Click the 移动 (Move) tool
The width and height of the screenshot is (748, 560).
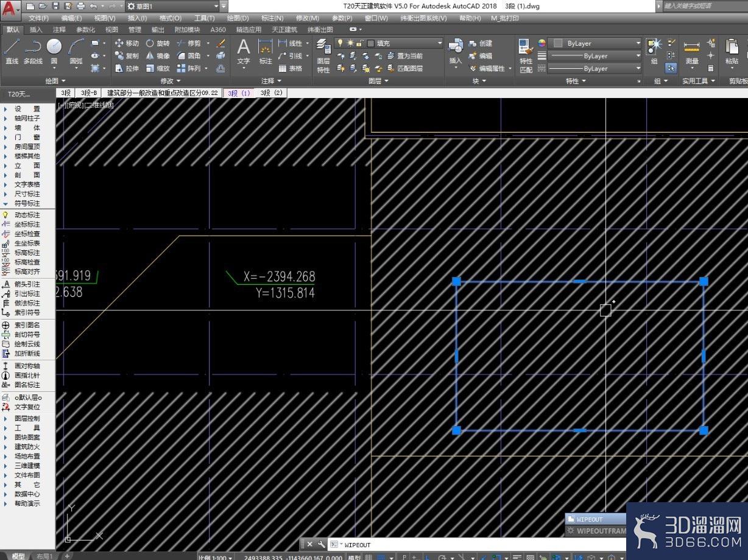click(x=127, y=43)
